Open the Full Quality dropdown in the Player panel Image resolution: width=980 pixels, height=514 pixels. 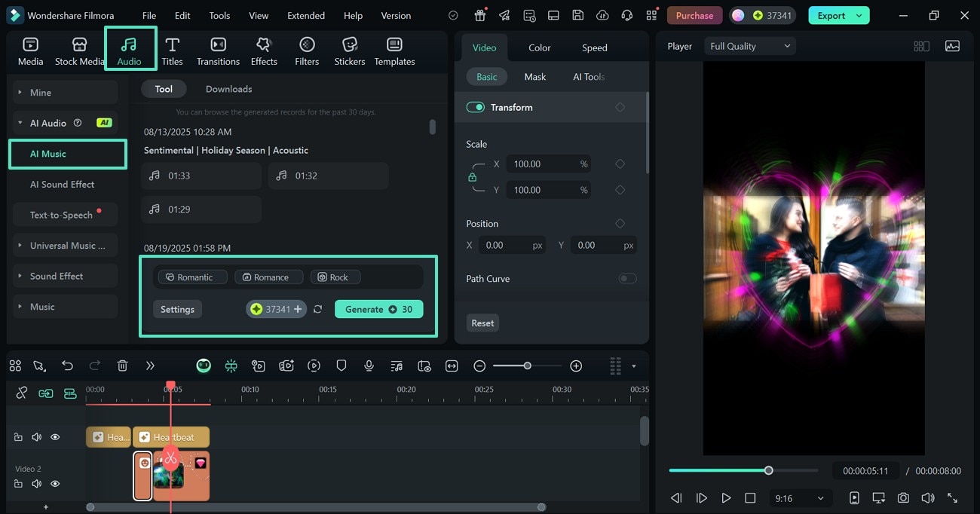[x=749, y=45]
